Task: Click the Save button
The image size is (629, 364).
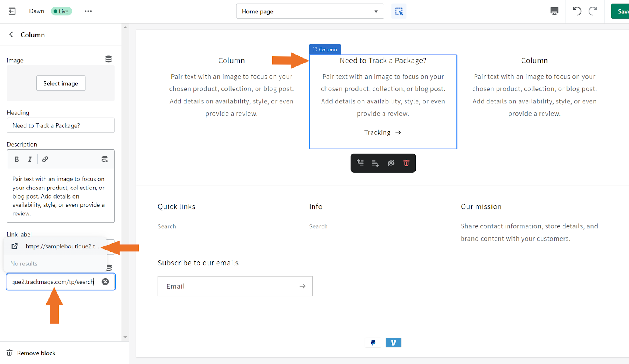Action: 621,11
